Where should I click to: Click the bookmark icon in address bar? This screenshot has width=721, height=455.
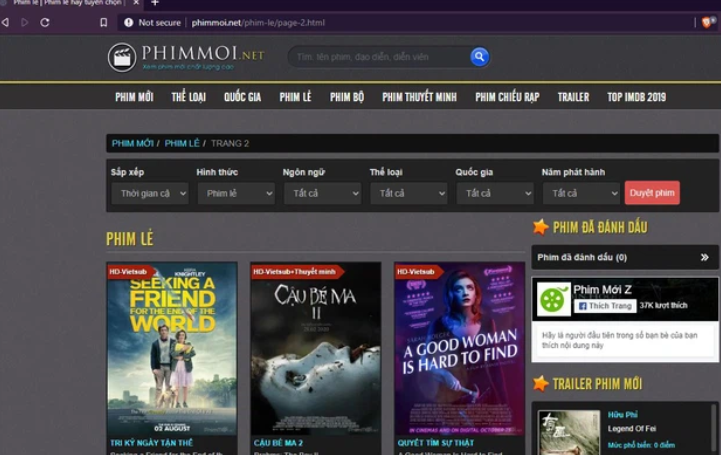104,22
